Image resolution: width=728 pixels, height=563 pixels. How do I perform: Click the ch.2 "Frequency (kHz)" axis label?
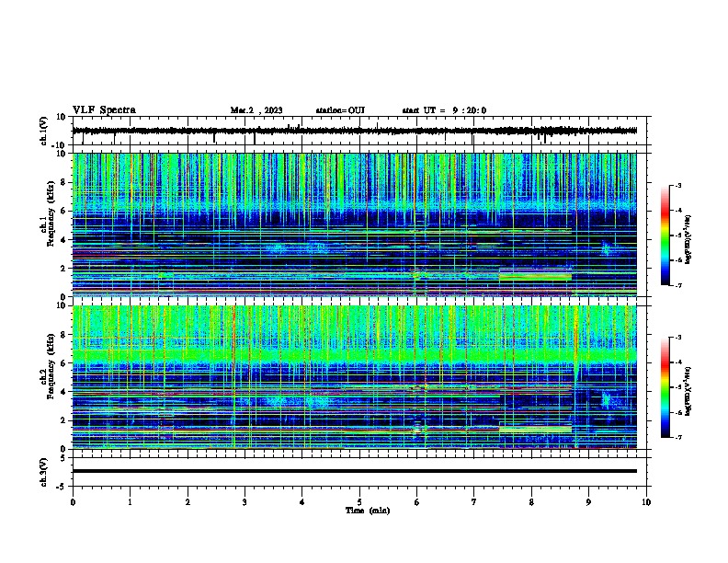click(51, 366)
